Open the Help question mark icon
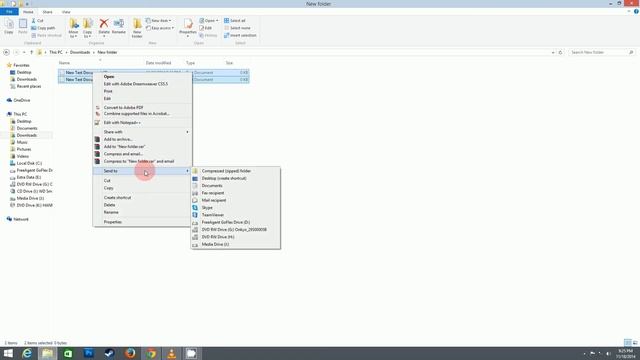 click(x=636, y=12)
